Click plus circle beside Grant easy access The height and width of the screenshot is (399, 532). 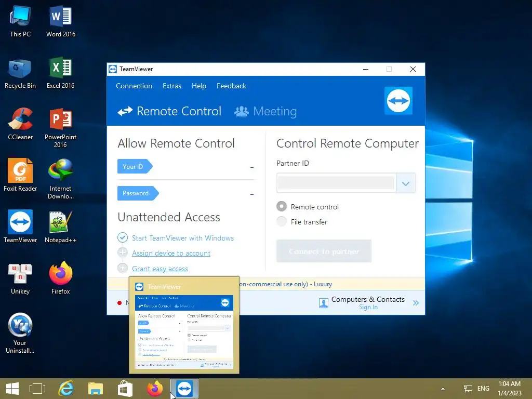[x=123, y=268]
